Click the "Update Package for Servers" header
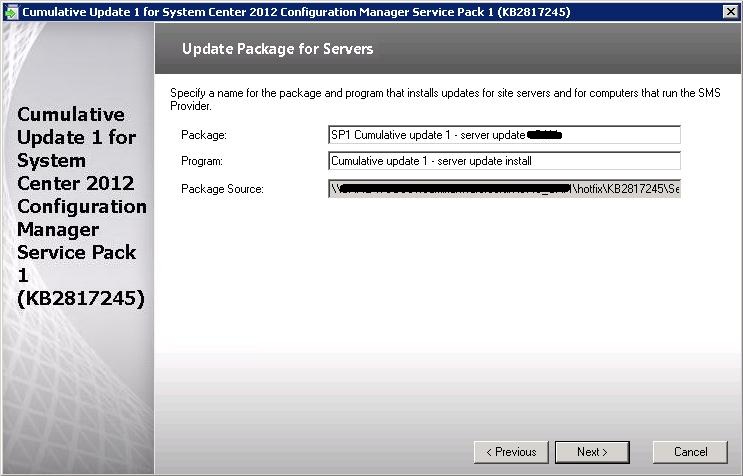This screenshot has width=743, height=476. coord(277,48)
